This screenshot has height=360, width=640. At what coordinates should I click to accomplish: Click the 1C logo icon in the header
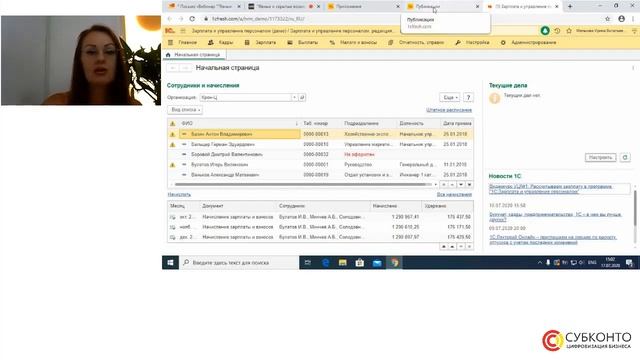coord(170,31)
